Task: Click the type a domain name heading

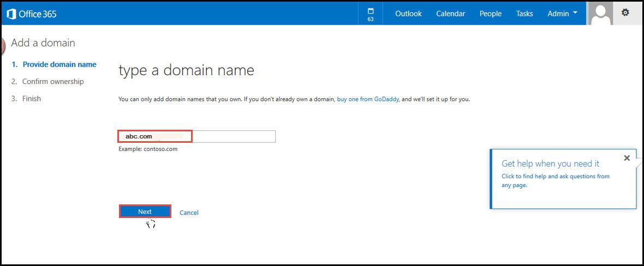Action: pos(186,71)
